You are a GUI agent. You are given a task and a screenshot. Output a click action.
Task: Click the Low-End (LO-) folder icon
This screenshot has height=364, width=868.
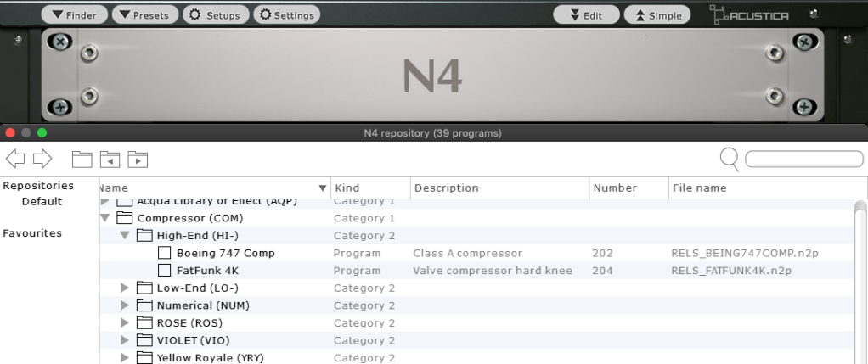tap(144, 288)
